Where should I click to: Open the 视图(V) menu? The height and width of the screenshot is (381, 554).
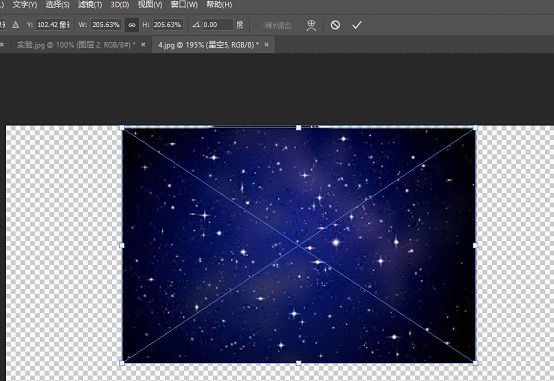150,5
